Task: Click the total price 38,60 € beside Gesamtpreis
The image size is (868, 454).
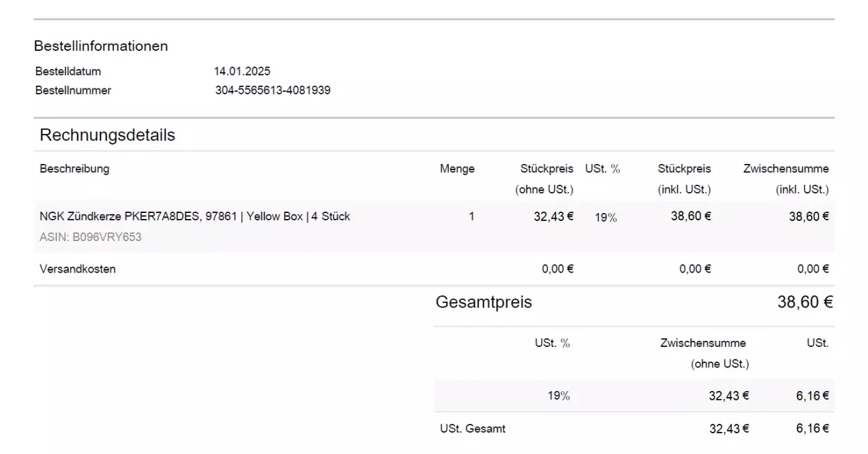Action: (x=805, y=302)
